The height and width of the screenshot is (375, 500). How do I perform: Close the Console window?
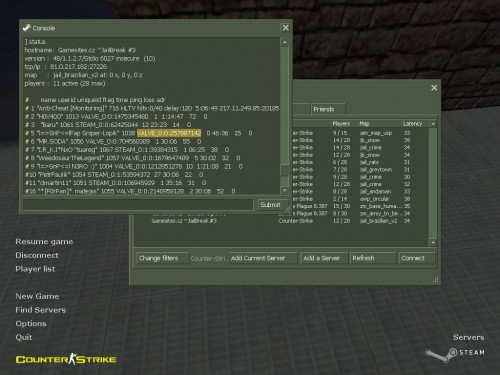click(286, 28)
